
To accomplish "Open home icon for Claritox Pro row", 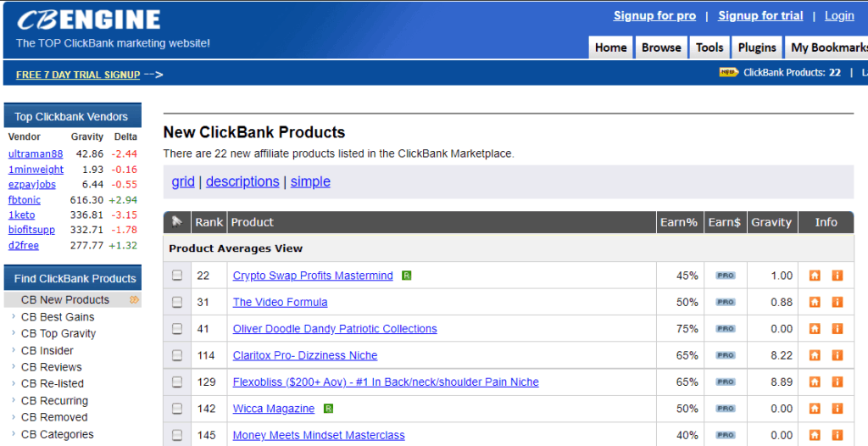I will [815, 355].
